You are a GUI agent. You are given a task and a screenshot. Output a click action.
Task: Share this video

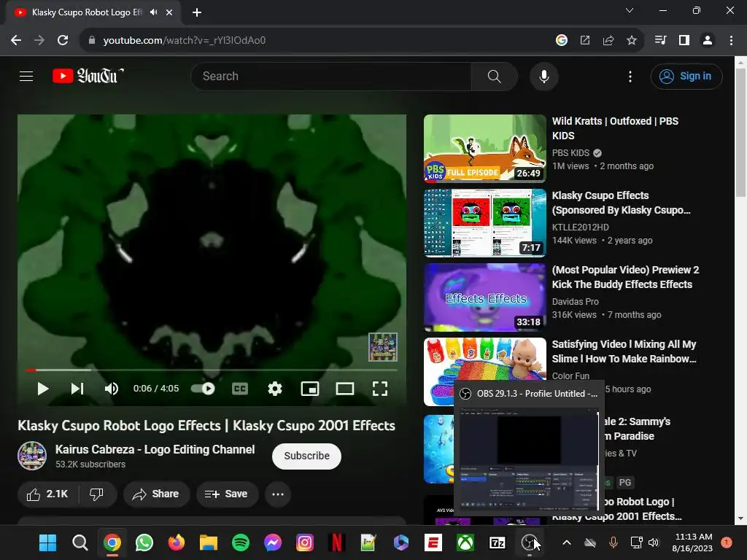tap(156, 494)
